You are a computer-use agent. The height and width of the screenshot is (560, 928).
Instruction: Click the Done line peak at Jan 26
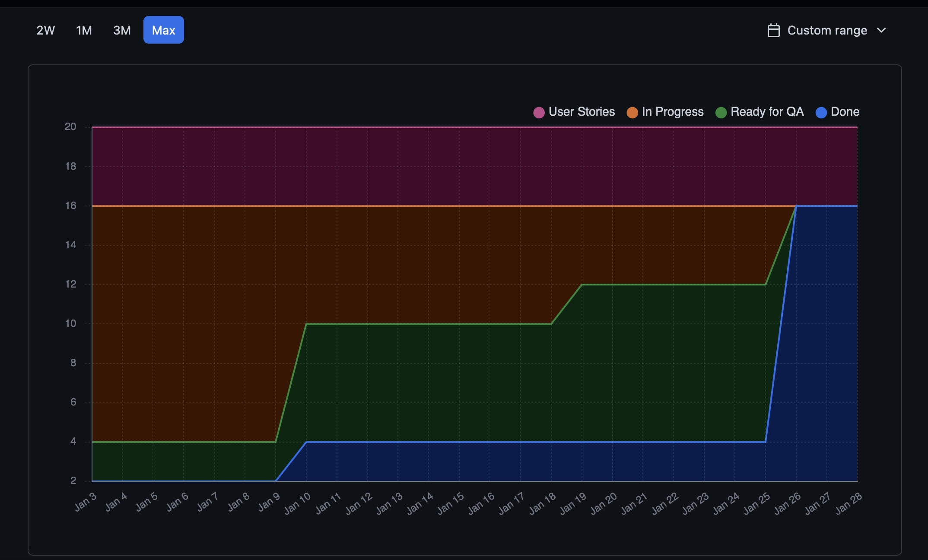click(796, 206)
